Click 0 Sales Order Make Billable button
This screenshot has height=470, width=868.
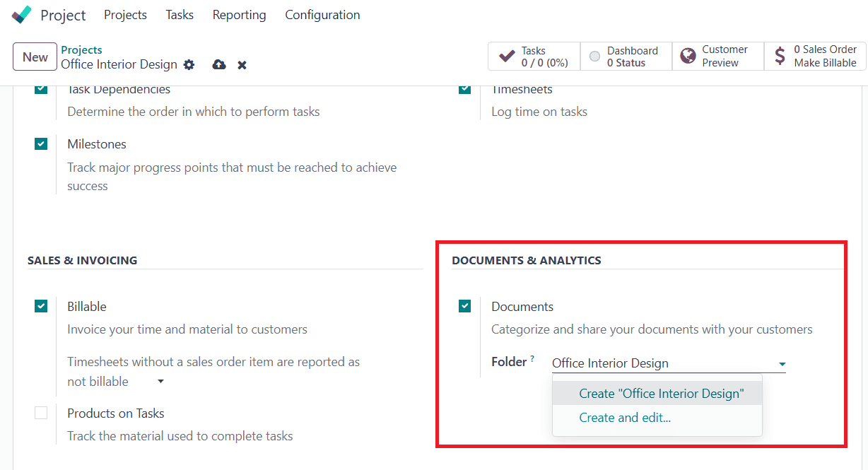pos(815,57)
